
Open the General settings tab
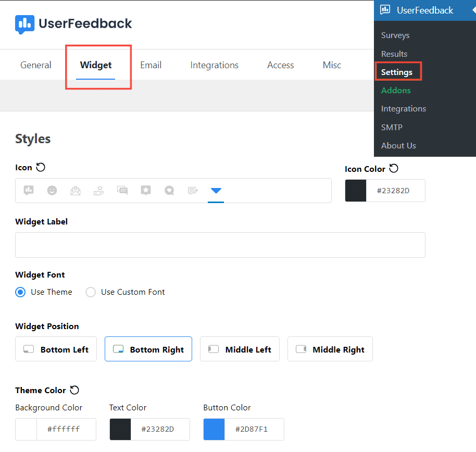36,65
